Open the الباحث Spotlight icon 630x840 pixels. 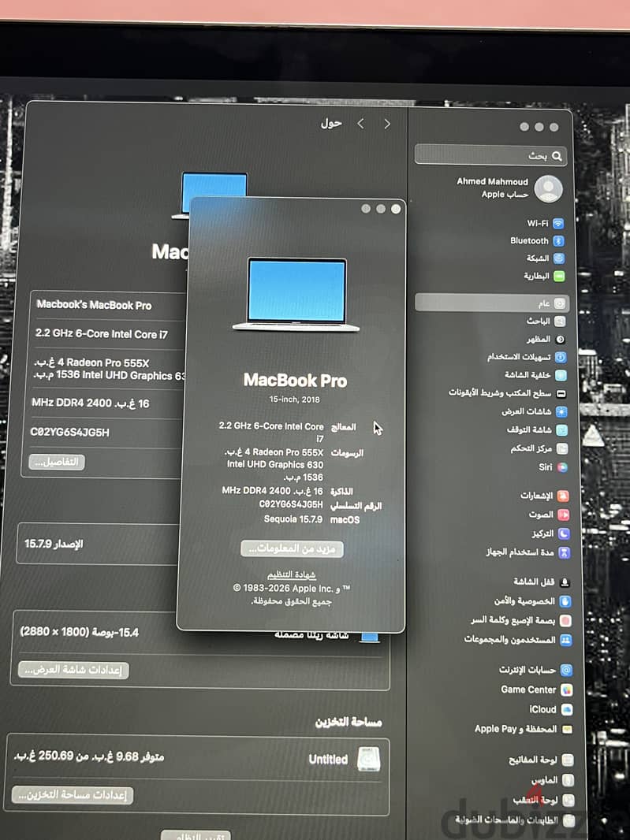(559, 322)
